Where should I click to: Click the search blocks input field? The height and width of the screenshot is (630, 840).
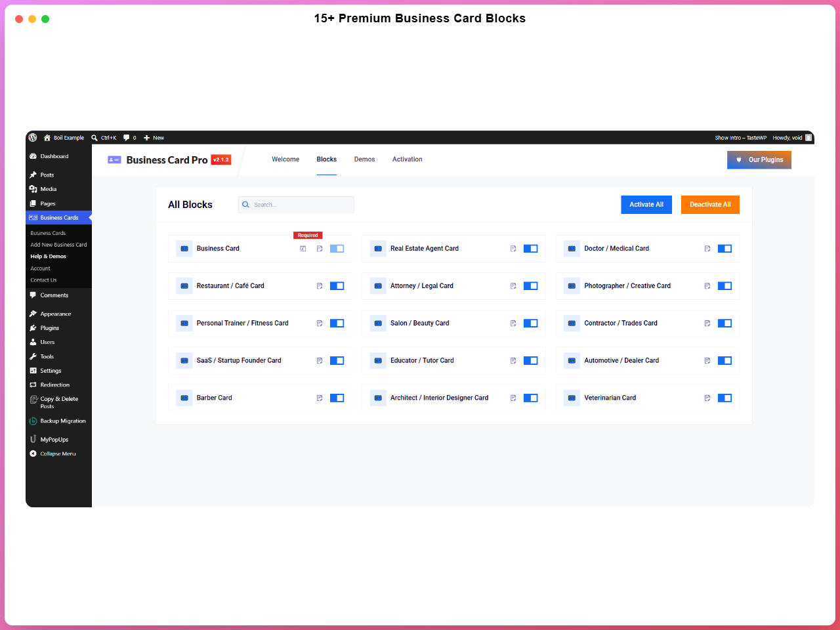[x=296, y=205]
